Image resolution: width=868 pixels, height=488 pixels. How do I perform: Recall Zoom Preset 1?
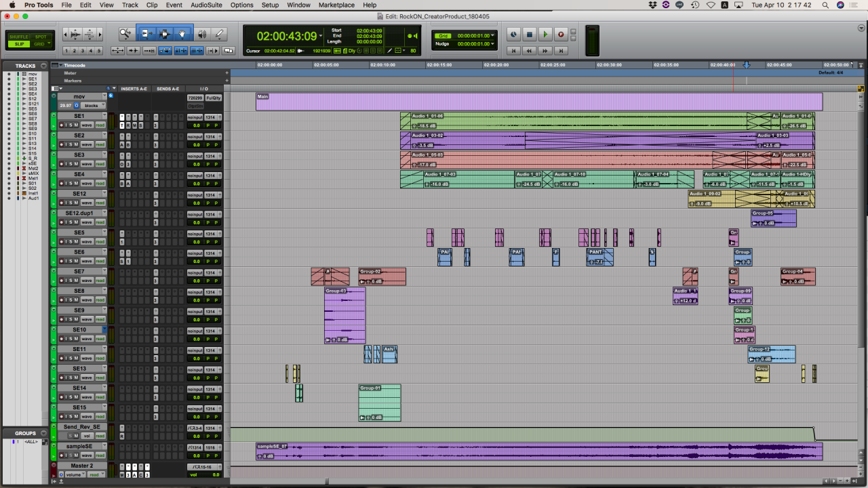[x=67, y=50]
